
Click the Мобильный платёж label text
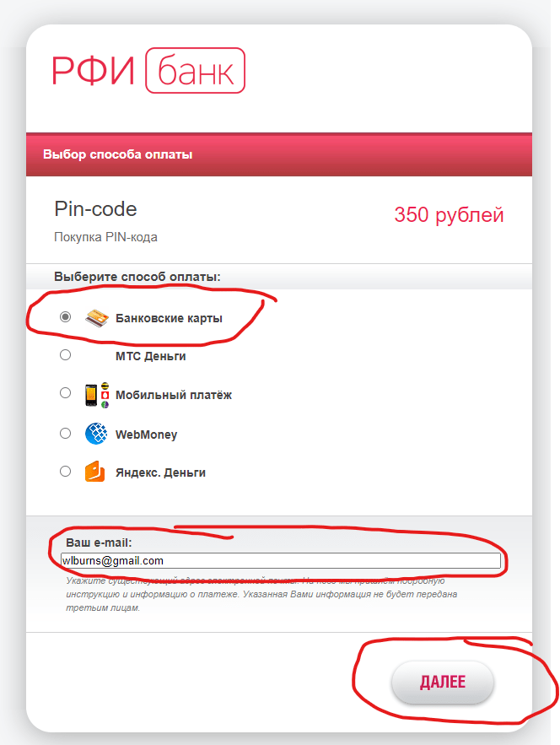click(174, 396)
